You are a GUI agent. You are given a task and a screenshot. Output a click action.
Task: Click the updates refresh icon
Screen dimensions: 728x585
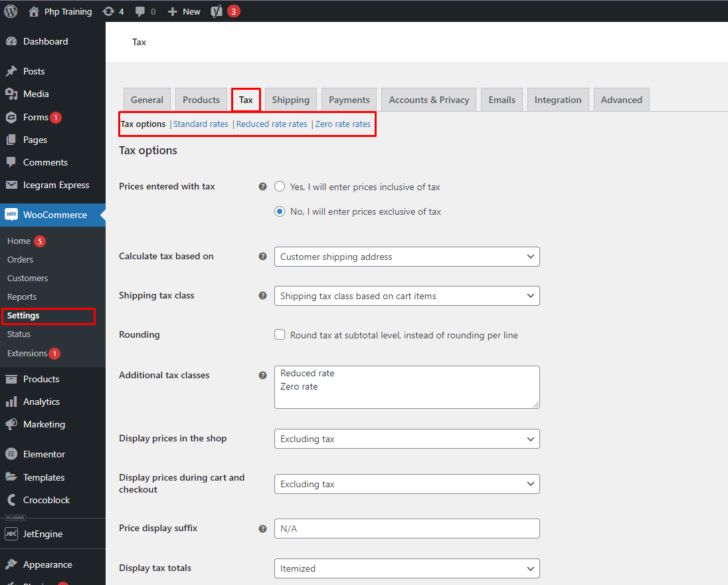click(109, 11)
